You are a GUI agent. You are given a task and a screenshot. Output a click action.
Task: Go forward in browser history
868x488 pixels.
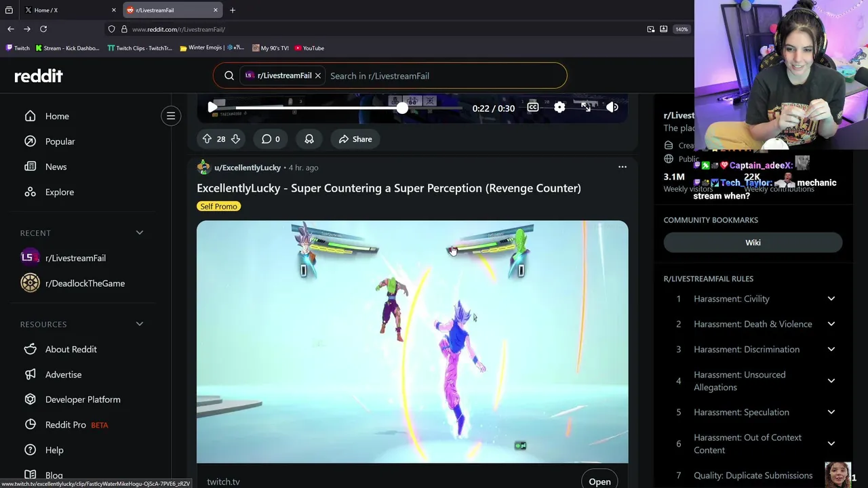pos(27,29)
